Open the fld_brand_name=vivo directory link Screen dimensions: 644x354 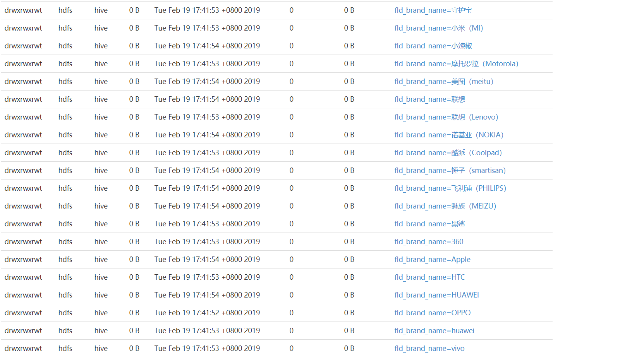click(429, 349)
